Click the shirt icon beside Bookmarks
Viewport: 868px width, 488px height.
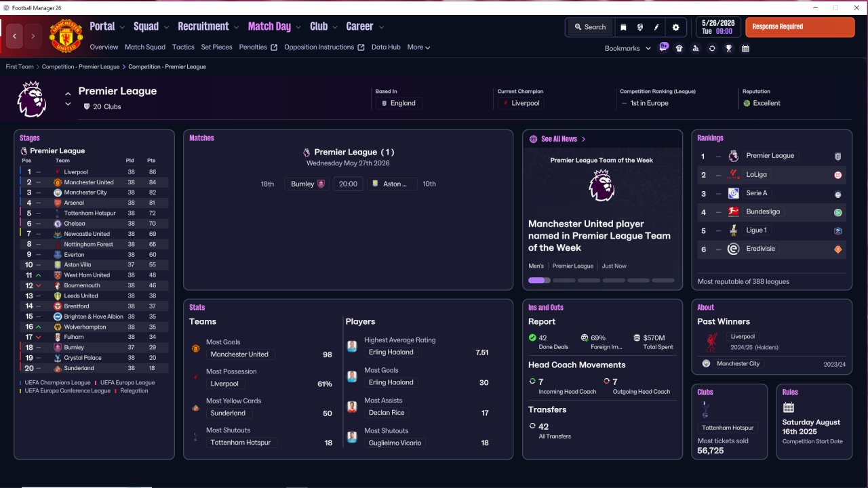(679, 48)
